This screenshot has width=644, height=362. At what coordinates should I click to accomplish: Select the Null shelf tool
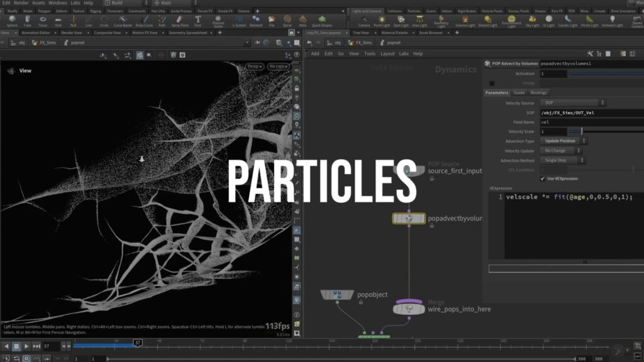73,21
